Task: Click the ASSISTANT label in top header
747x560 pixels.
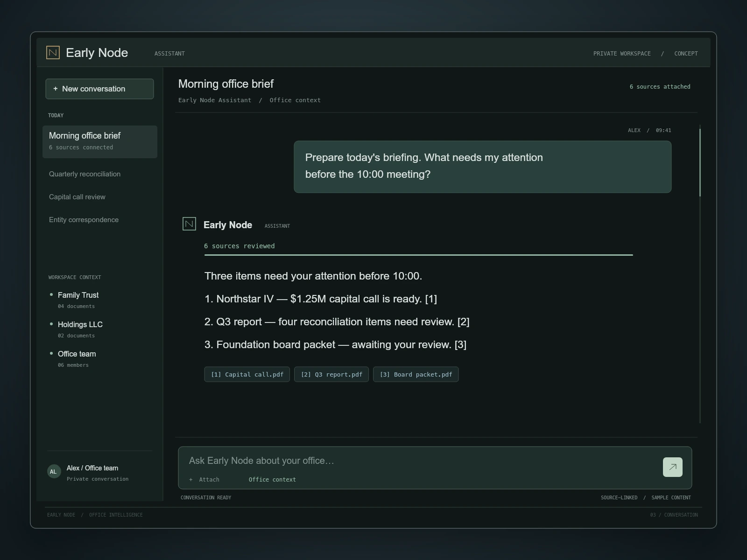Action: tap(169, 54)
